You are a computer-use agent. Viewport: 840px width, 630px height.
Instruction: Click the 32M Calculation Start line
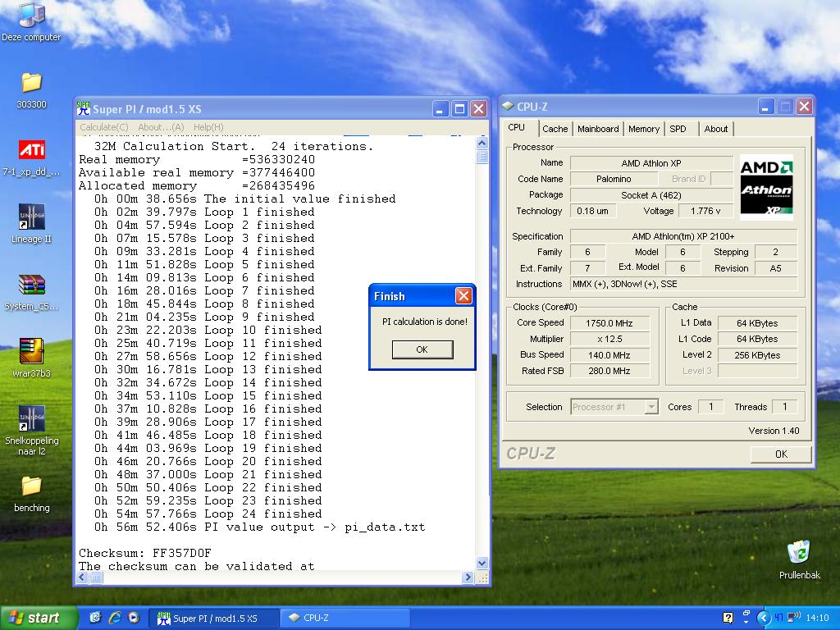[234, 146]
